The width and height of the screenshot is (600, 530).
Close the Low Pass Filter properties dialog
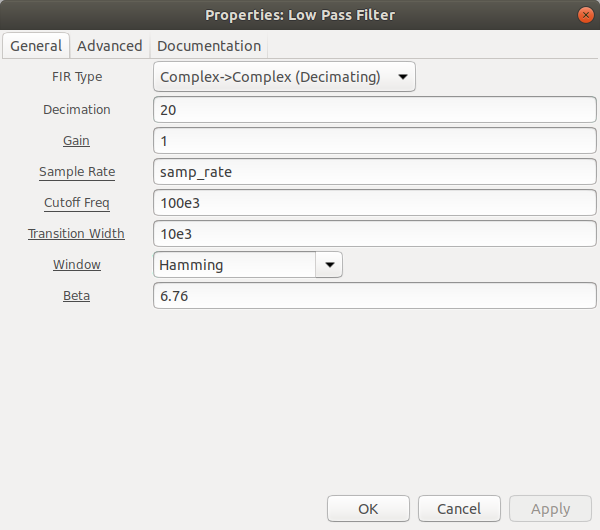(585, 15)
